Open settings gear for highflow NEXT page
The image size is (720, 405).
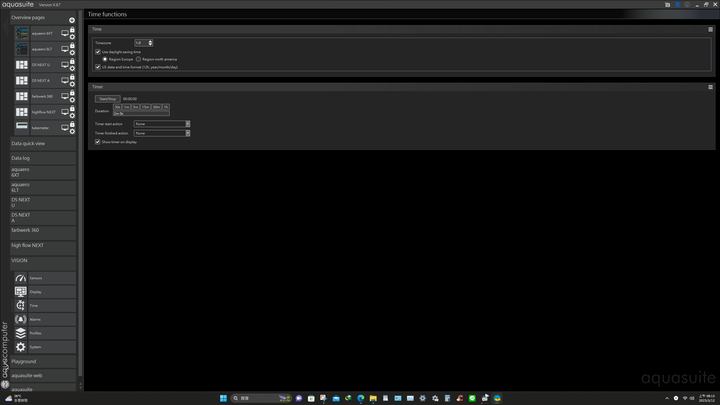pyautogui.click(x=72, y=116)
